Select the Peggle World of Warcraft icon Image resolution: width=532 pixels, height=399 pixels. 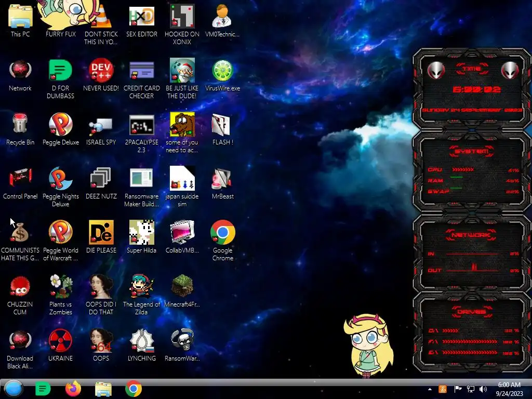pos(60,241)
